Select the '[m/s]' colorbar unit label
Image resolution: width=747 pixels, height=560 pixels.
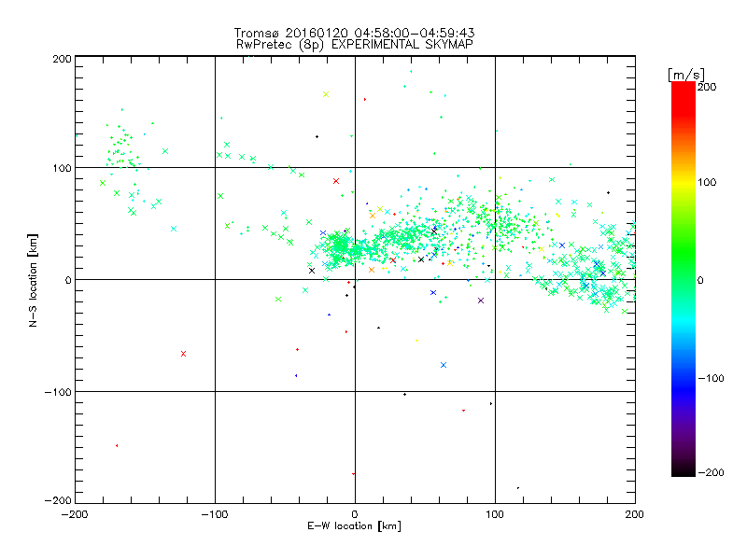(x=685, y=75)
